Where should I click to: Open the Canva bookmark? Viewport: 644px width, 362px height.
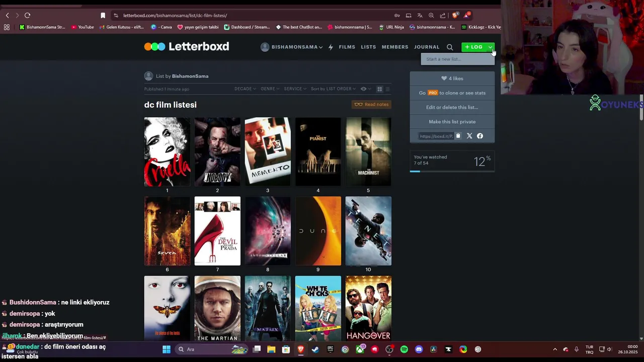[162, 27]
